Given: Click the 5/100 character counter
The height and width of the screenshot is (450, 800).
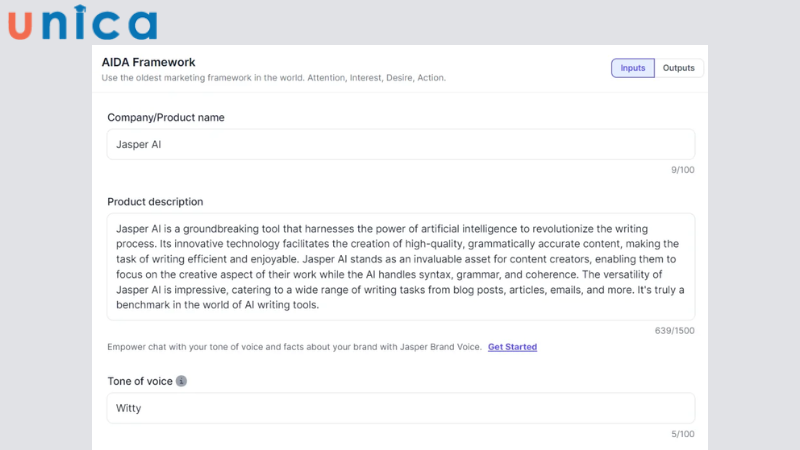Looking at the screenshot, I should [x=683, y=434].
